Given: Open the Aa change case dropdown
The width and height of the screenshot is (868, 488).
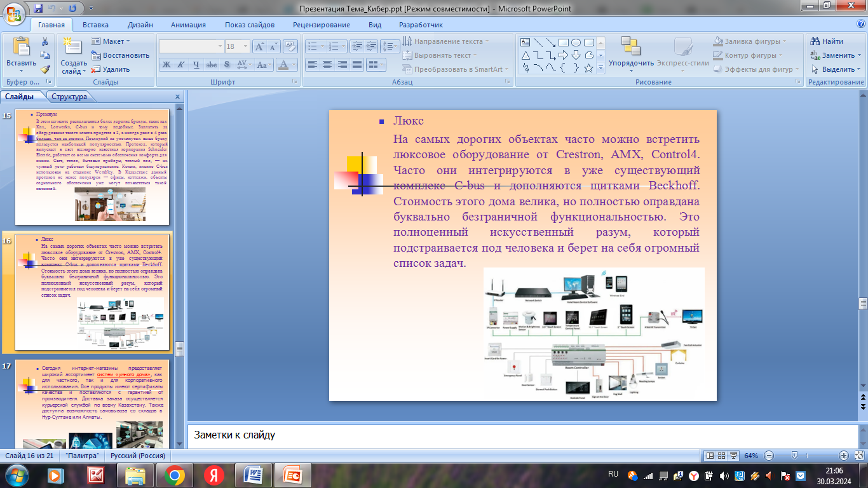Looking at the screenshot, I should [264, 64].
